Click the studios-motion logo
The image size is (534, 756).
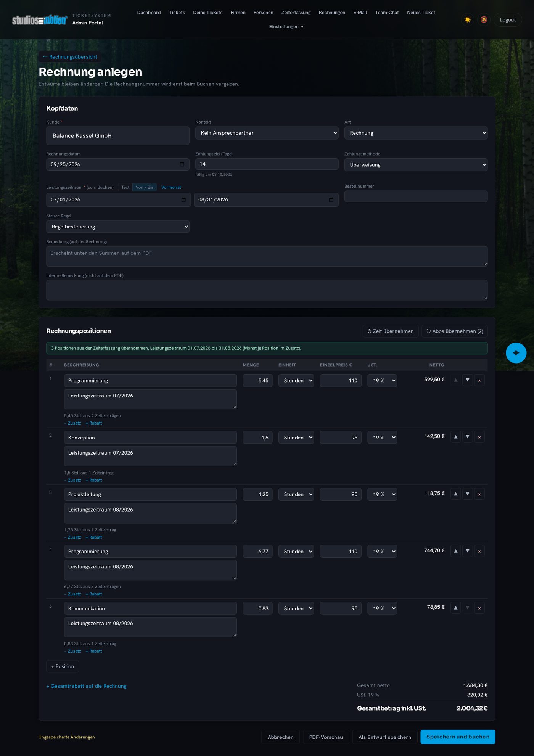(40, 20)
